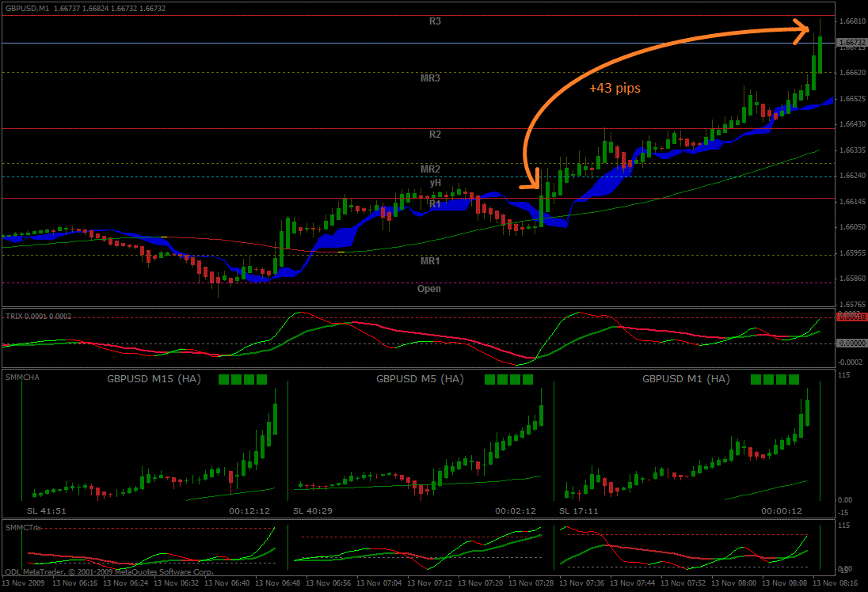868x592 pixels.
Task: Click SMMCHA axis value -15
Action: pyautogui.click(x=843, y=513)
